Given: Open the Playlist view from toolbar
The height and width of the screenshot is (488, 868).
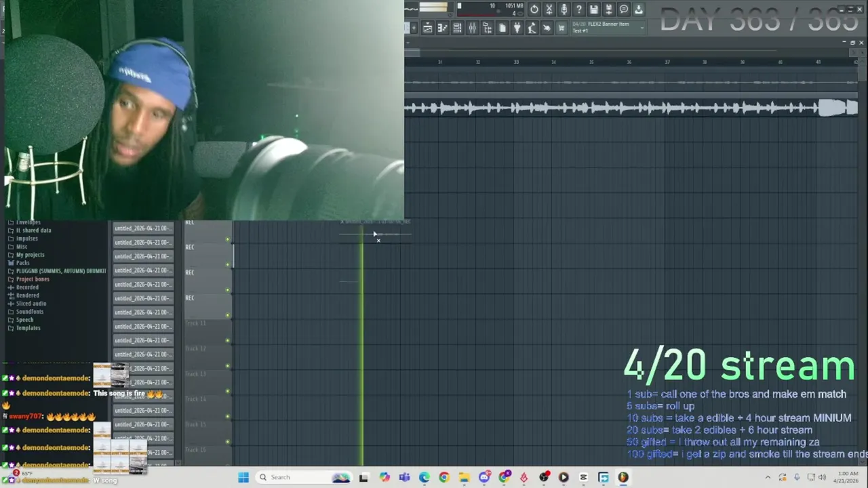Looking at the screenshot, I should pos(427,28).
